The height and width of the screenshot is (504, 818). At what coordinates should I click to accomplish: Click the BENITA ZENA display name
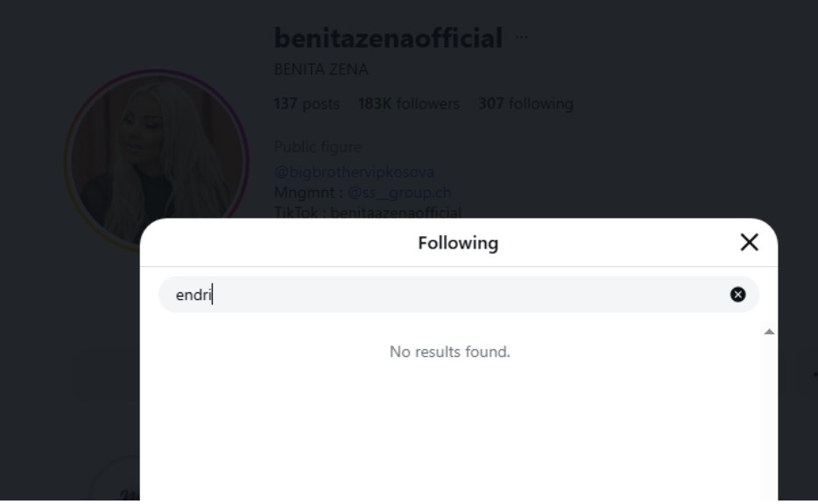point(321,70)
